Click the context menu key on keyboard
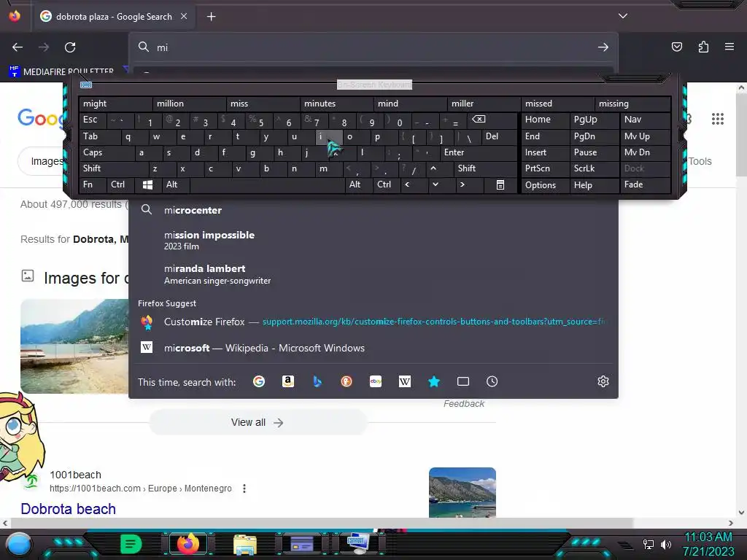 [x=500, y=184]
